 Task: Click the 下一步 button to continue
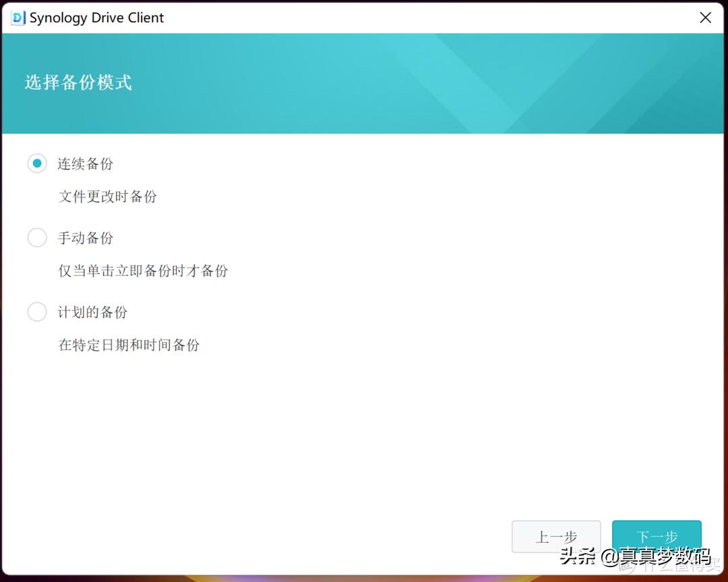657,537
